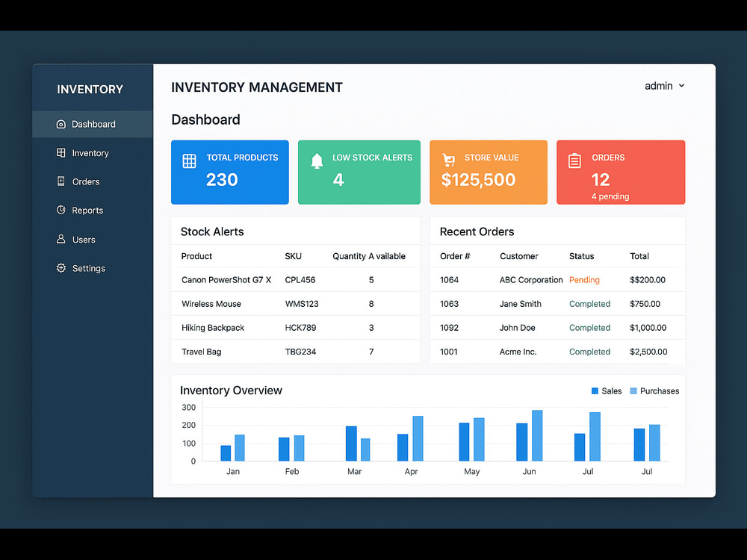Click the Status column header
Viewport: 747px width, 560px height.
582,256
